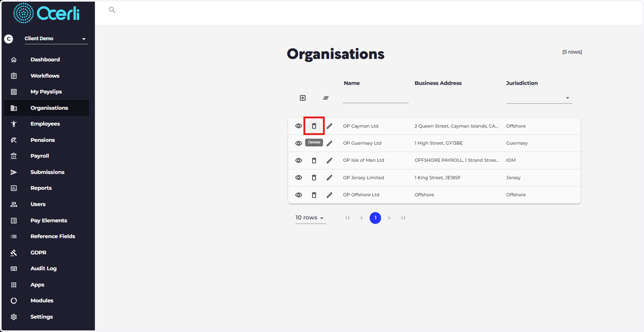This screenshot has width=644, height=332.
Task: Click the Ocerli logo
Action: pyautogui.click(x=47, y=12)
